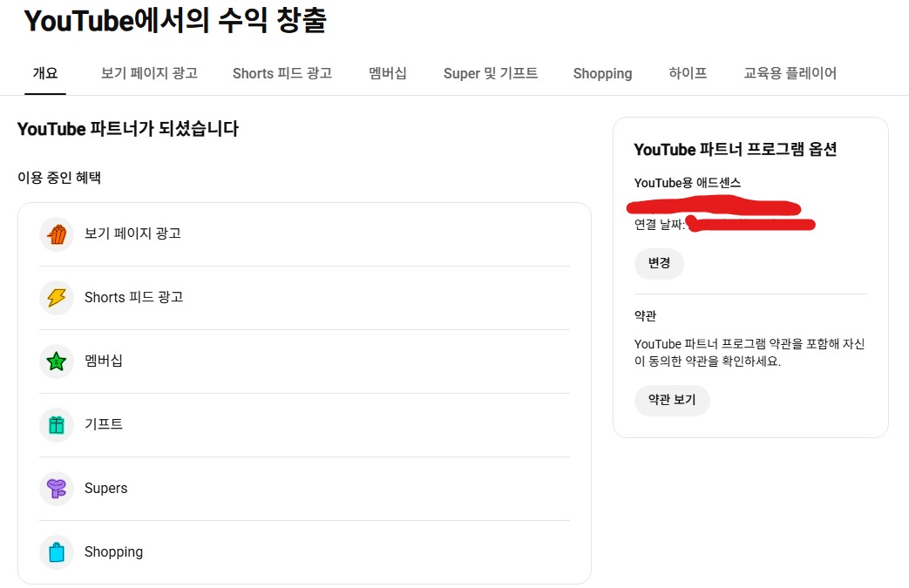Click the YouTube 파트너 프로그램 옵션 heading
The width and height of the screenshot is (909, 588).
pyautogui.click(x=736, y=150)
